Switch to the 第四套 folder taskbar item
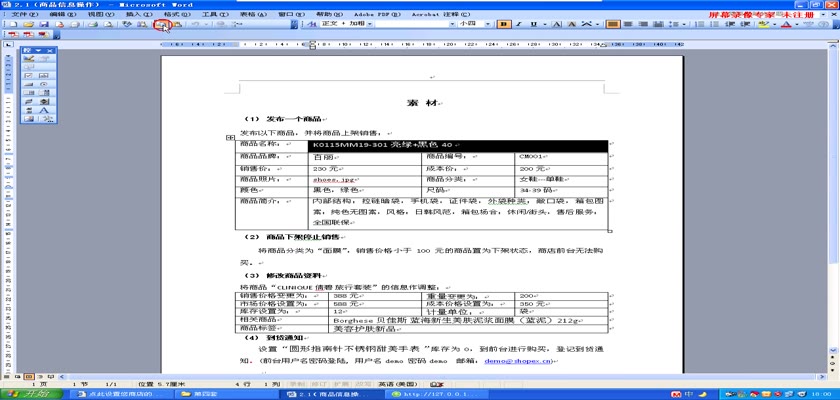 click(229, 394)
